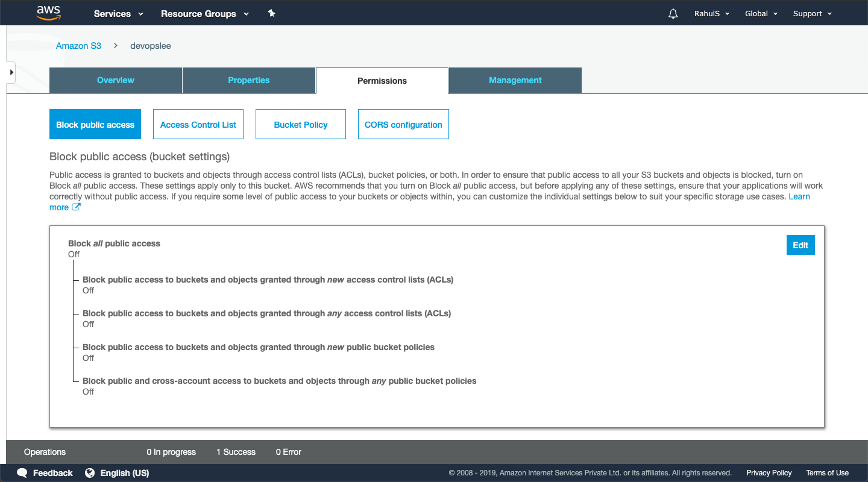This screenshot has height=482, width=868.
Task: Open the Support dropdown menu
Action: click(813, 13)
